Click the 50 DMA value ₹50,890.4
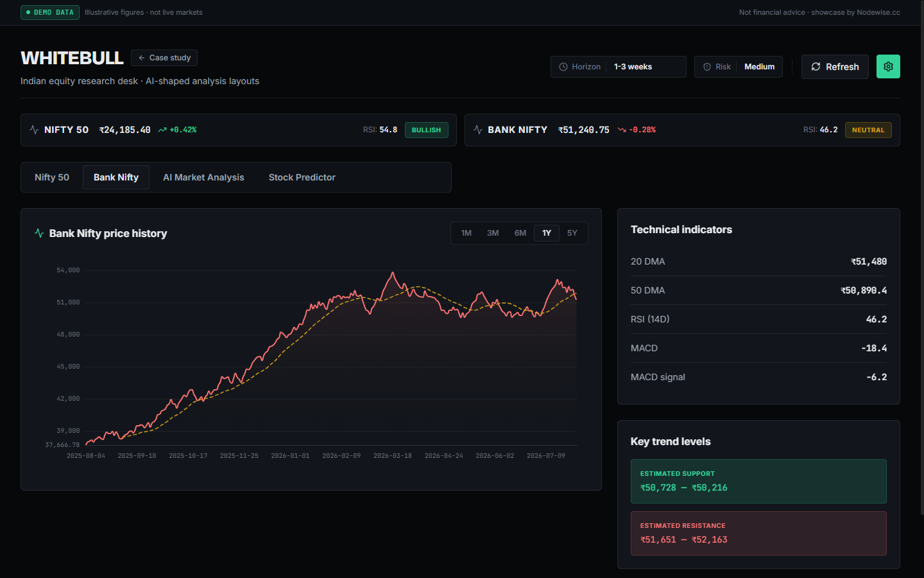This screenshot has height=578, width=924. pyautogui.click(x=864, y=290)
